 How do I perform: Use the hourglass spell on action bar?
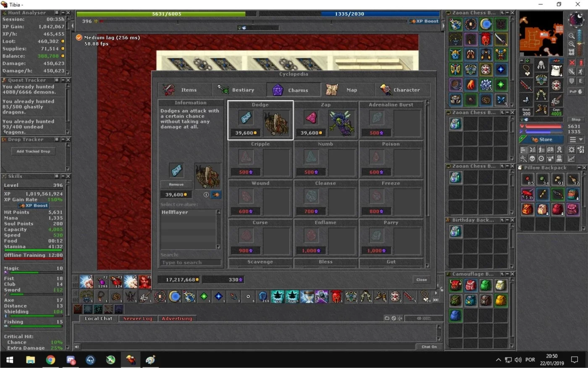click(x=307, y=297)
